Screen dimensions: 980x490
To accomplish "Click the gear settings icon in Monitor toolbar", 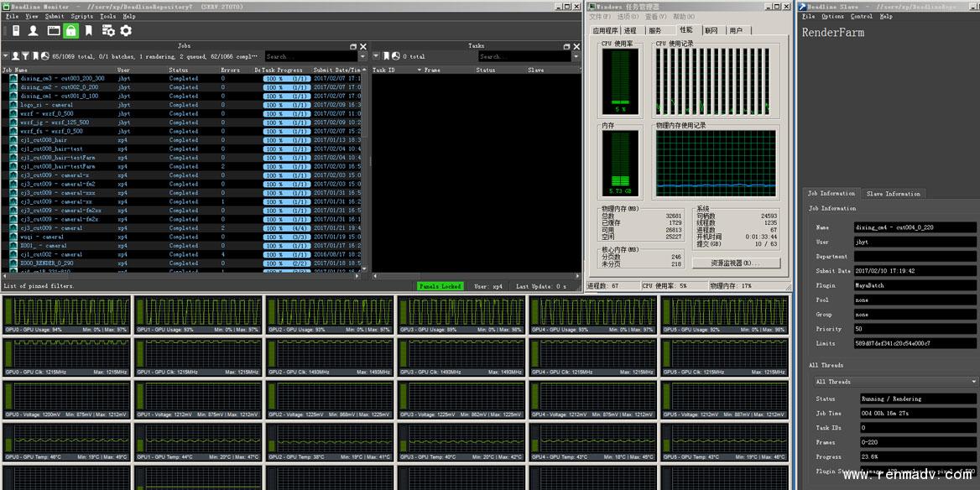I will coord(126,30).
